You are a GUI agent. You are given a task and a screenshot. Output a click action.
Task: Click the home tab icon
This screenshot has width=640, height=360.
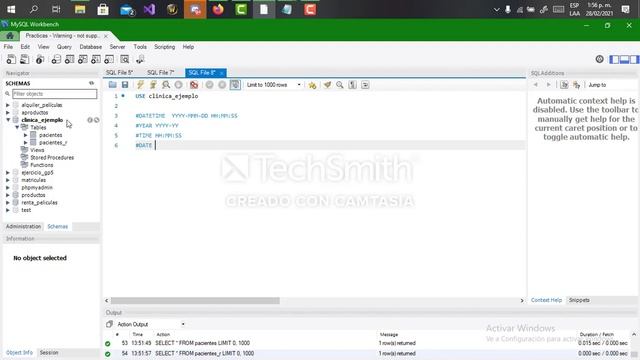10,36
